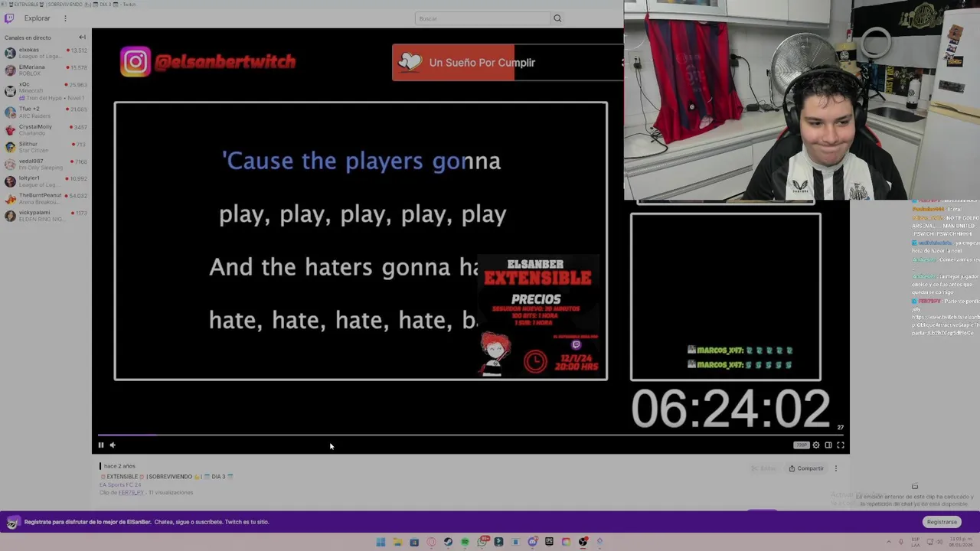Open loltyler1 channel

(x=45, y=181)
